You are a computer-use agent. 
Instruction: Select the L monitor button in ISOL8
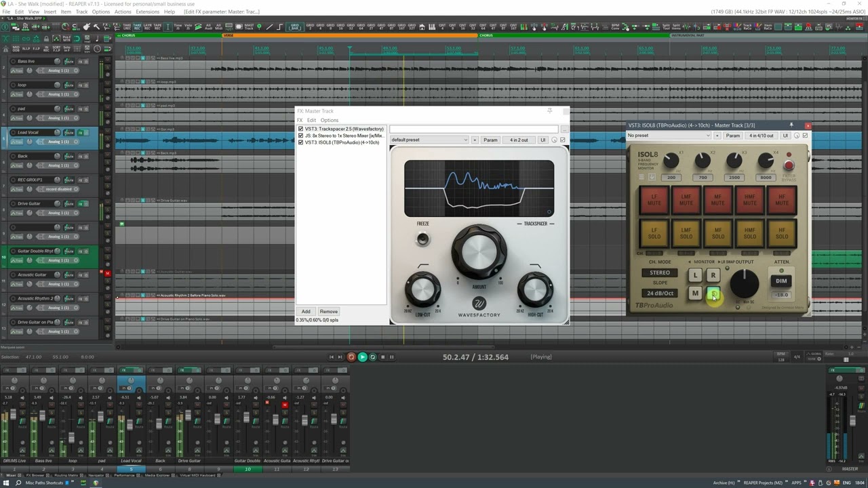(x=695, y=275)
